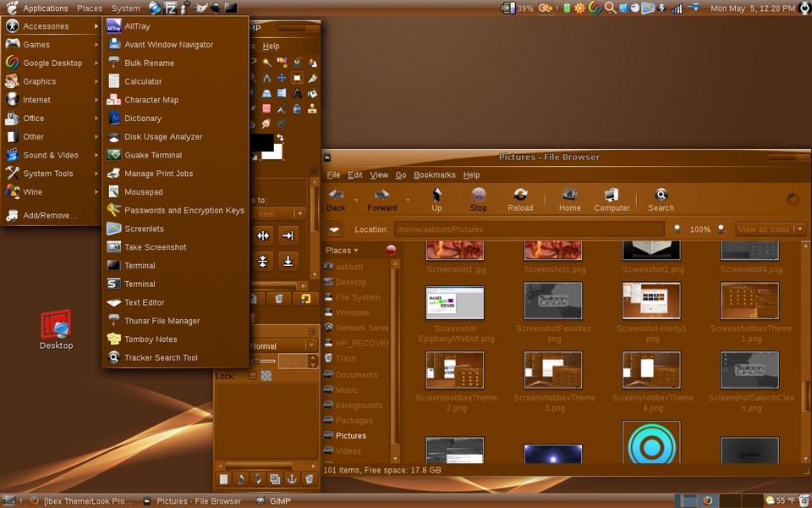The height and width of the screenshot is (508, 812).
Task: Select the Move tool in GIMP toolbox
Action: 282,78
